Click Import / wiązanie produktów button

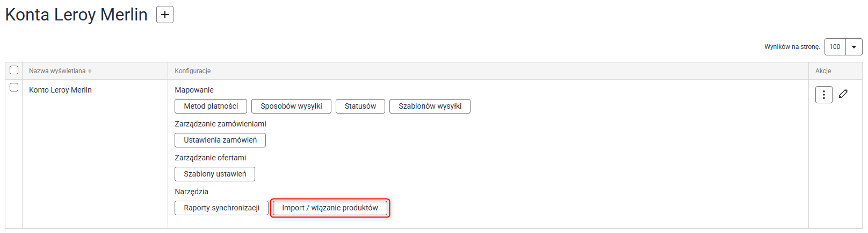330,208
